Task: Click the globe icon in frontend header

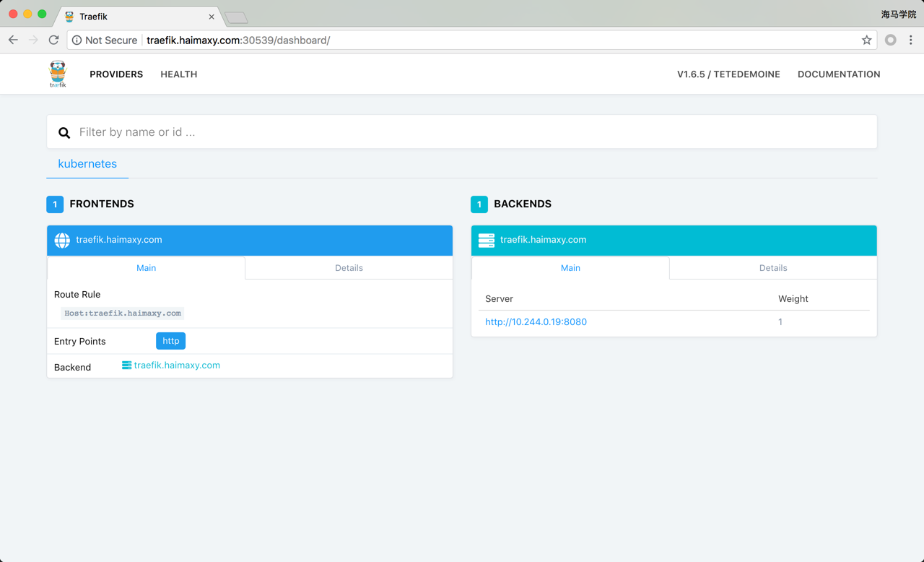Action: pyautogui.click(x=62, y=241)
